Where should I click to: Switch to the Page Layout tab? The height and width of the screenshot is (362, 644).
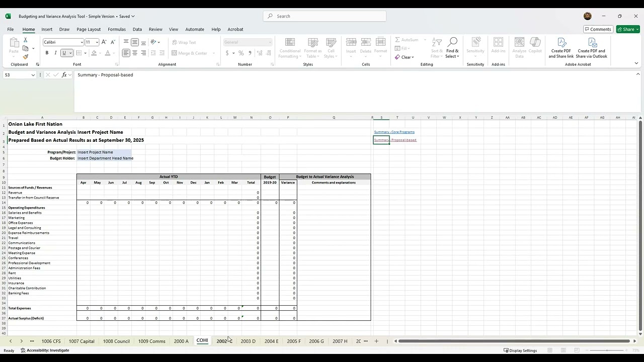[x=89, y=29]
